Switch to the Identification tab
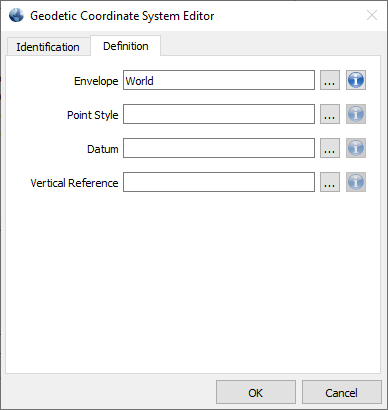Viewport: 388px width, 410px height. (48, 47)
